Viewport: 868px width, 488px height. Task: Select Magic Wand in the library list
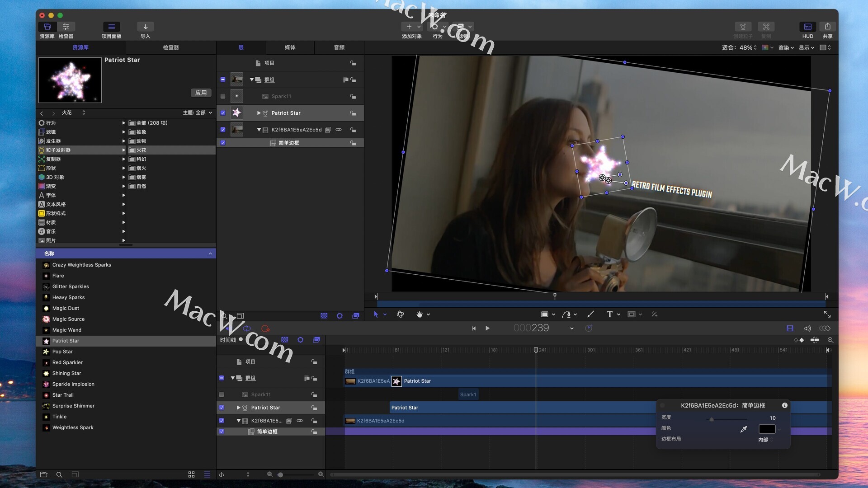pos(67,330)
